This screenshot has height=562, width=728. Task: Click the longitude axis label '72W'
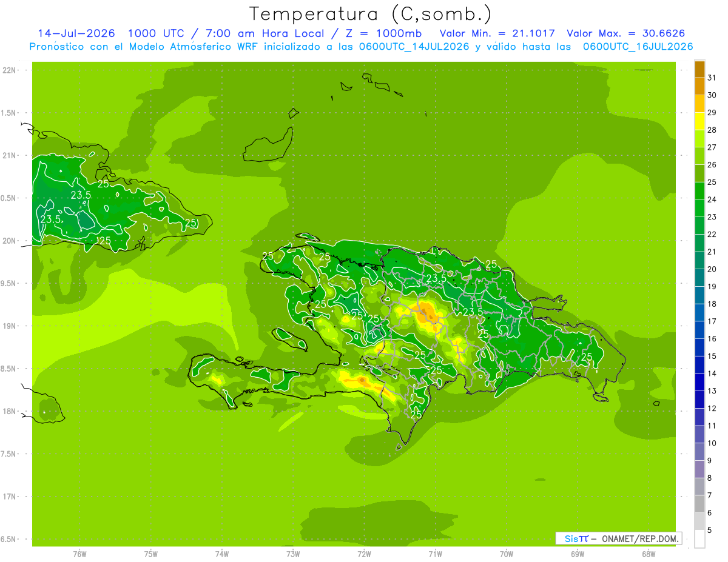pos(364,554)
